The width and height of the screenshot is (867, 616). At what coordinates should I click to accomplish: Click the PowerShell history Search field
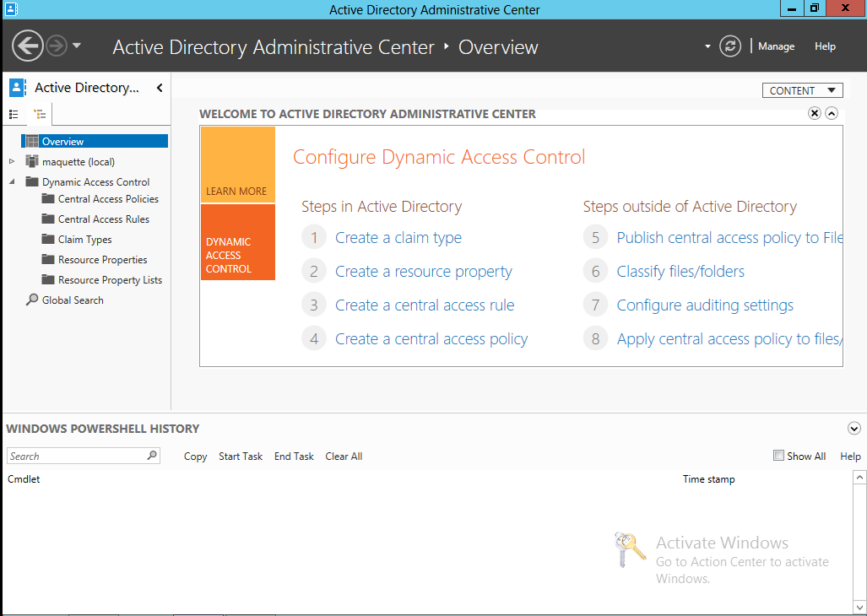click(x=84, y=456)
